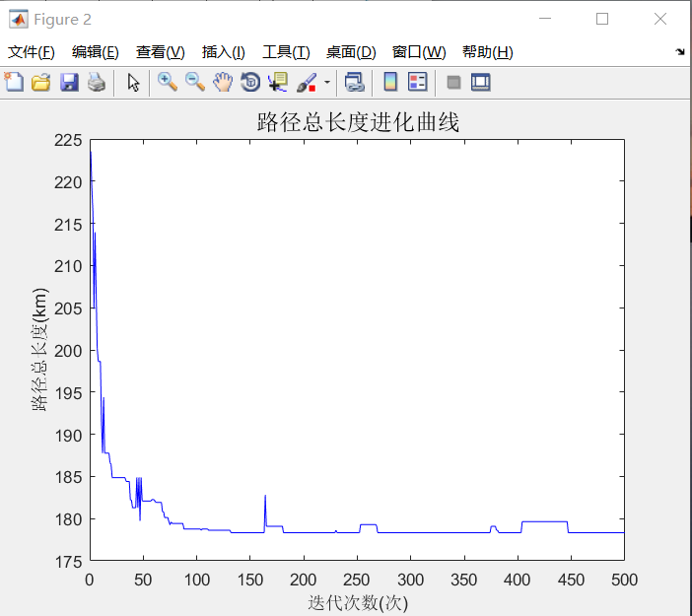Print the figure using printer icon
This screenshot has height=616, width=692.
coord(97,82)
